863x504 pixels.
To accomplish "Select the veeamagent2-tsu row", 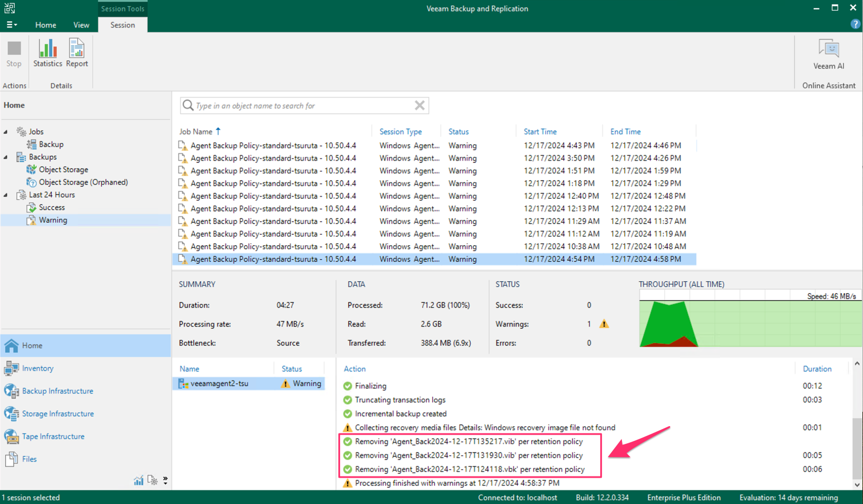I will 249,384.
